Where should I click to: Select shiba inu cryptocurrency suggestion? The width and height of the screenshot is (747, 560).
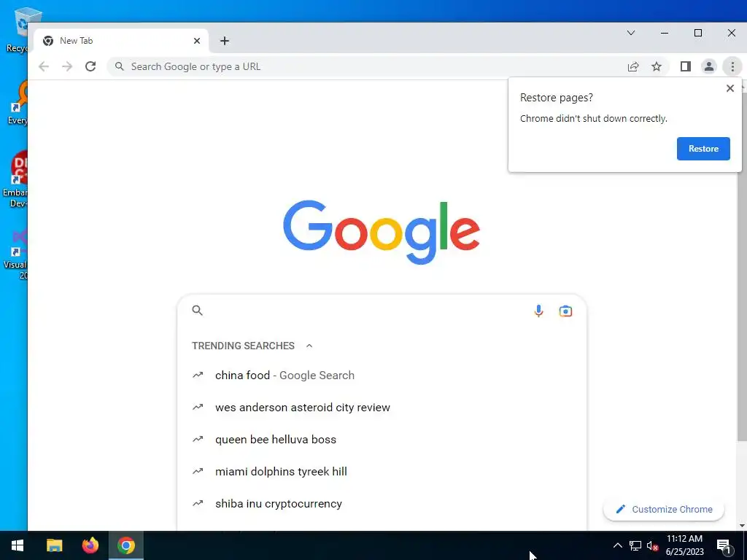click(x=381, y=503)
